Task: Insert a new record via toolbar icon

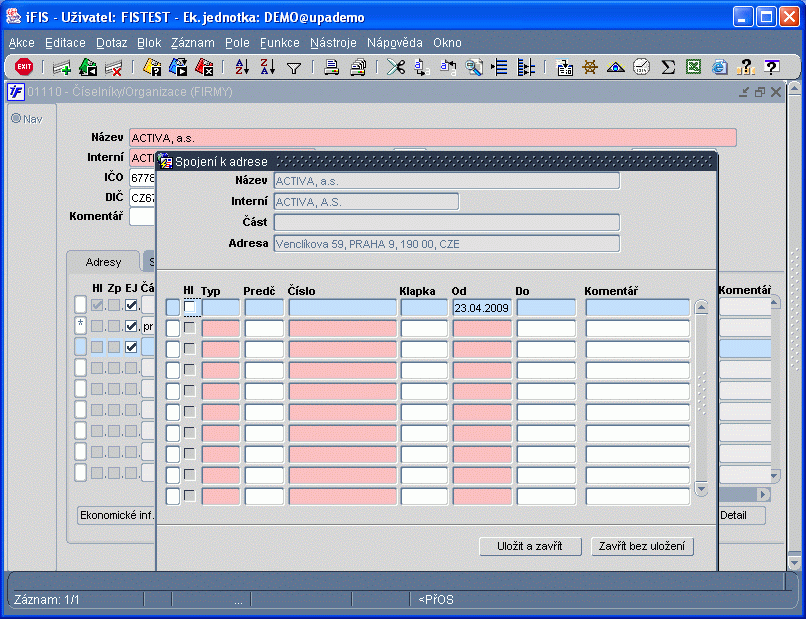Action: tap(62, 67)
